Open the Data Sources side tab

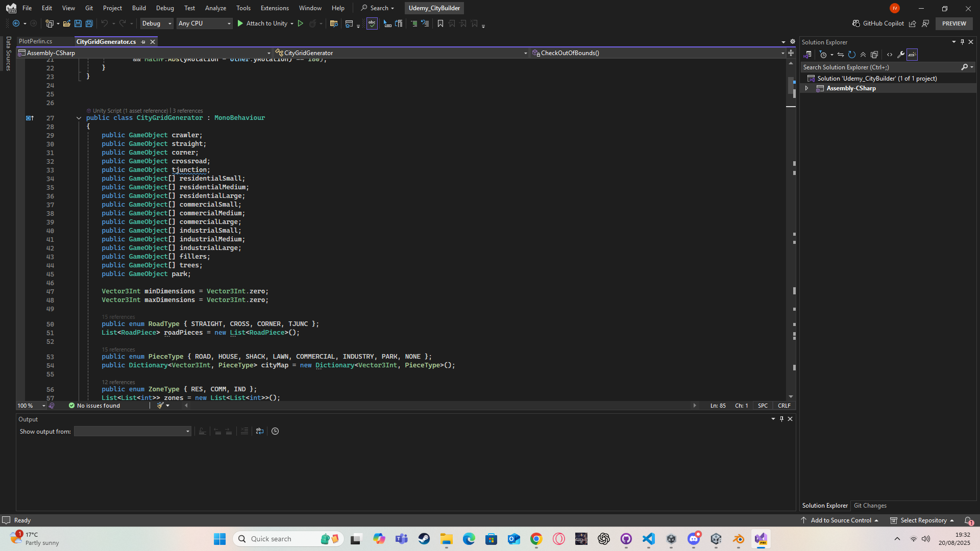coord(8,53)
